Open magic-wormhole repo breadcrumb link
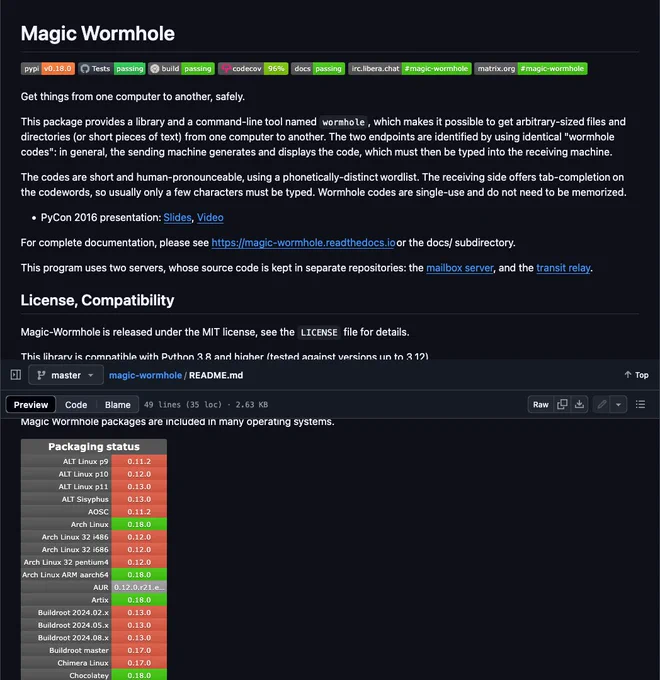This screenshot has height=680, width=660. (145, 375)
